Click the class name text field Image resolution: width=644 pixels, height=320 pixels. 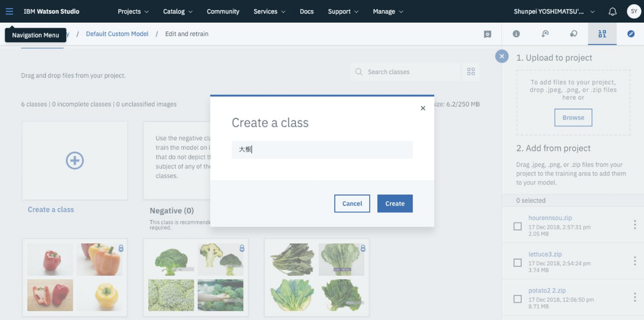point(322,149)
